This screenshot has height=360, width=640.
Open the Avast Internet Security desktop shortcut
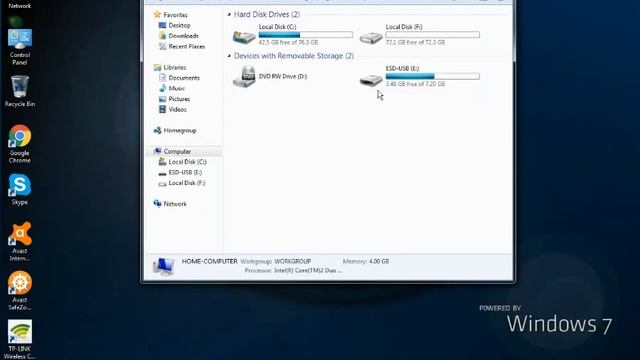pyautogui.click(x=20, y=242)
